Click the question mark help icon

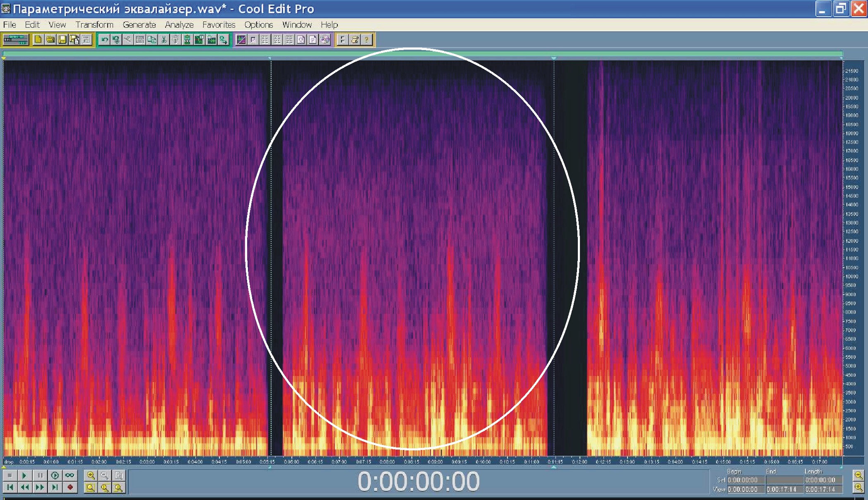click(x=366, y=40)
